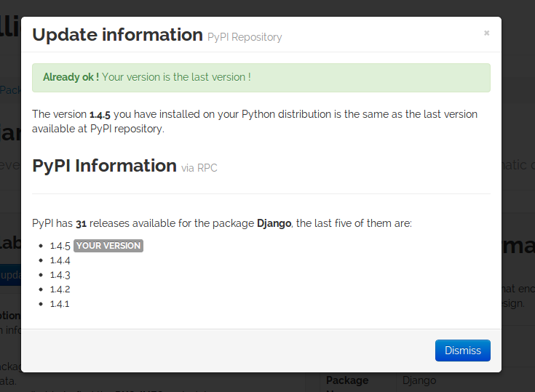Click the 'Already ok !' success alert

pos(261,78)
